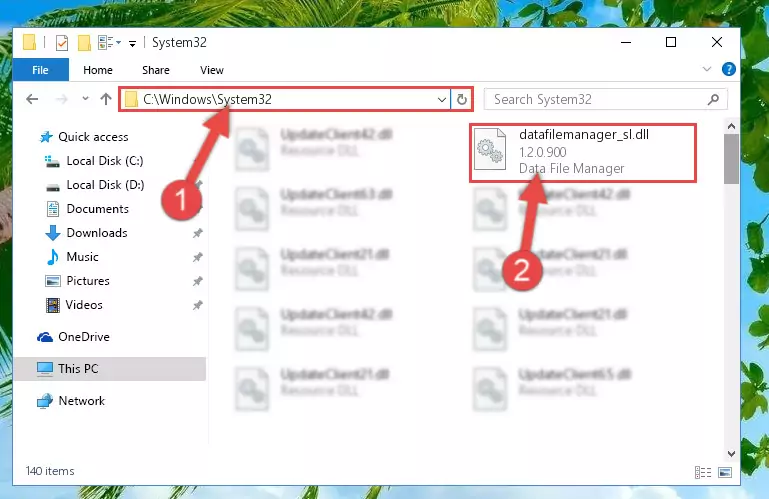
Task: Click the Videos filmstrip icon
Action: 52,305
